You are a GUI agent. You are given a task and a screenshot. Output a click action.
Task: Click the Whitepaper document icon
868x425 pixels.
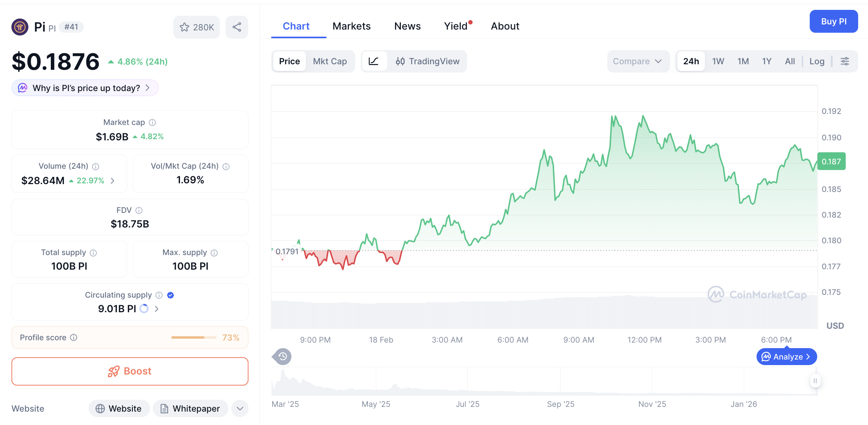tap(164, 408)
